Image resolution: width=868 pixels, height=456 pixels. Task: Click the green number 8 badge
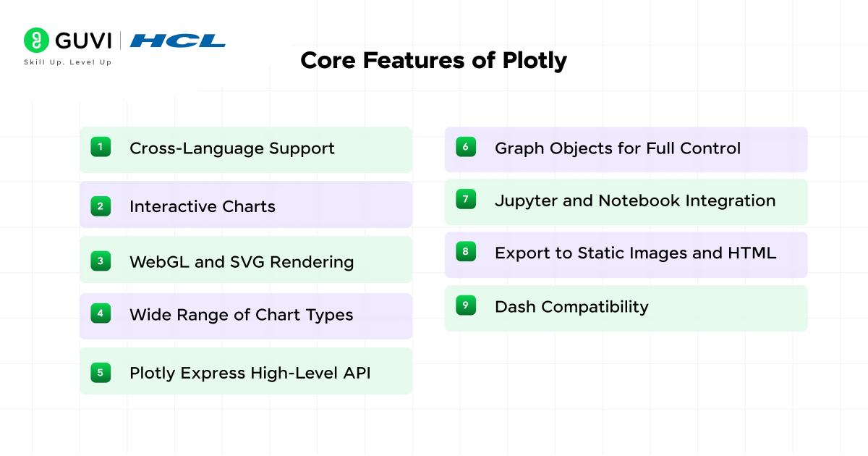[466, 253]
